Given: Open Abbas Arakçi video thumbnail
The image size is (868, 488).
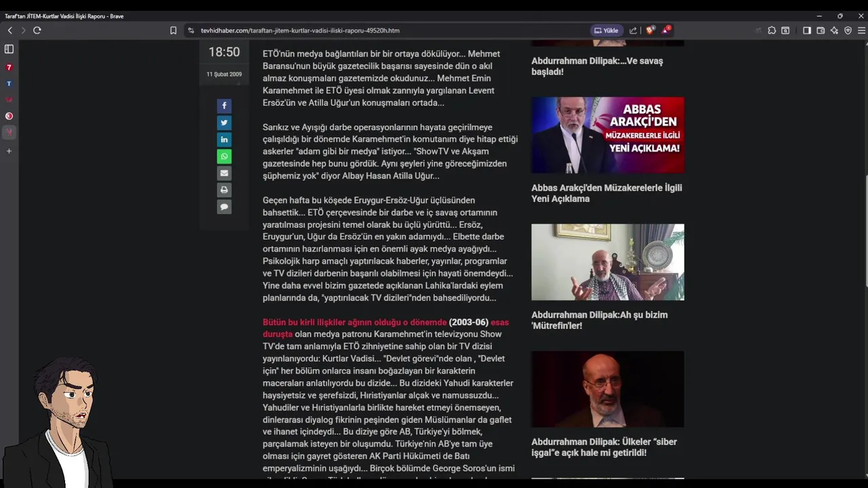Looking at the screenshot, I should click(608, 135).
